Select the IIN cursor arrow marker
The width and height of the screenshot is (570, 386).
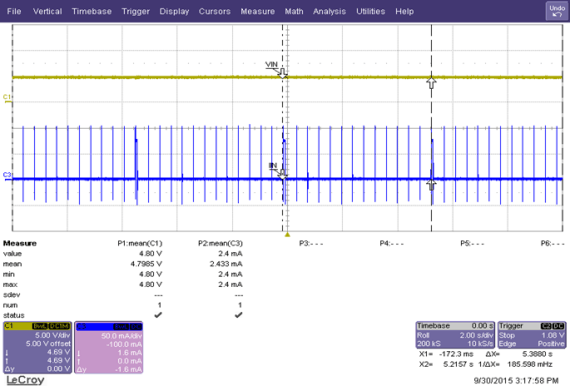282,174
